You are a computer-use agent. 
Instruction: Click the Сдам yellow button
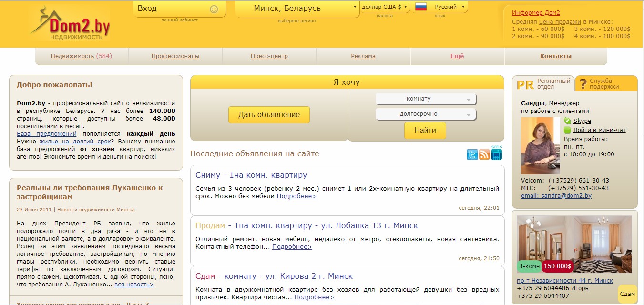click(627, 294)
